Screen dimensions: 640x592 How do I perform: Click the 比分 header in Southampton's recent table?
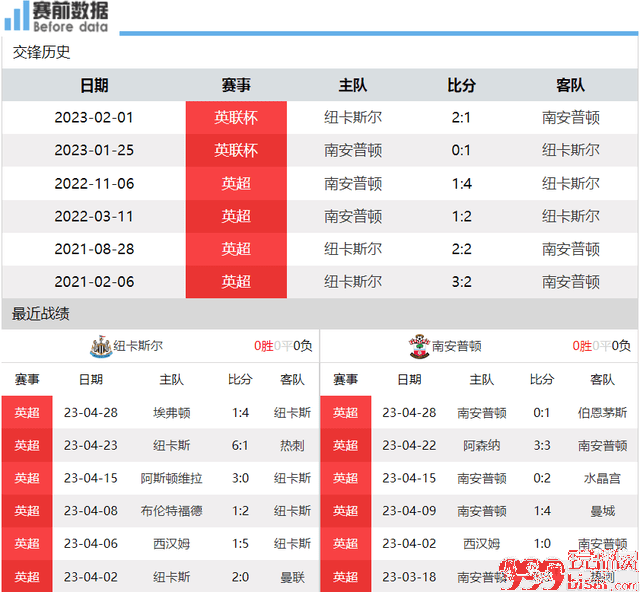point(542,380)
